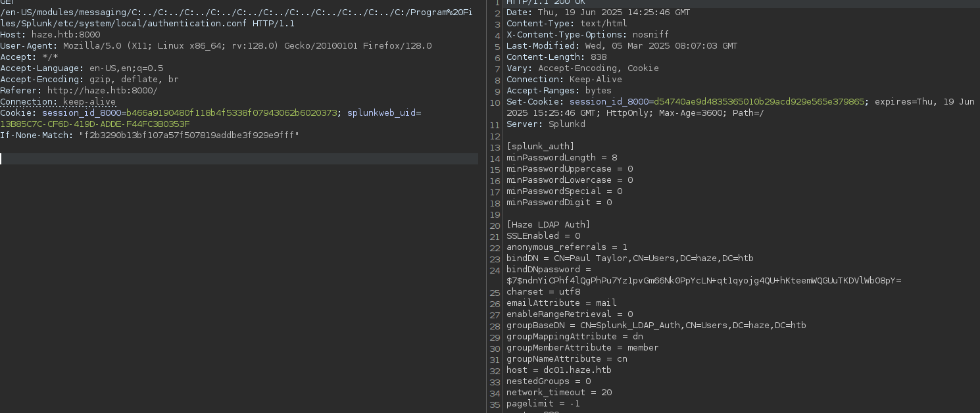
Task: Place cursor on the empty highlighted request line
Action: [239, 158]
